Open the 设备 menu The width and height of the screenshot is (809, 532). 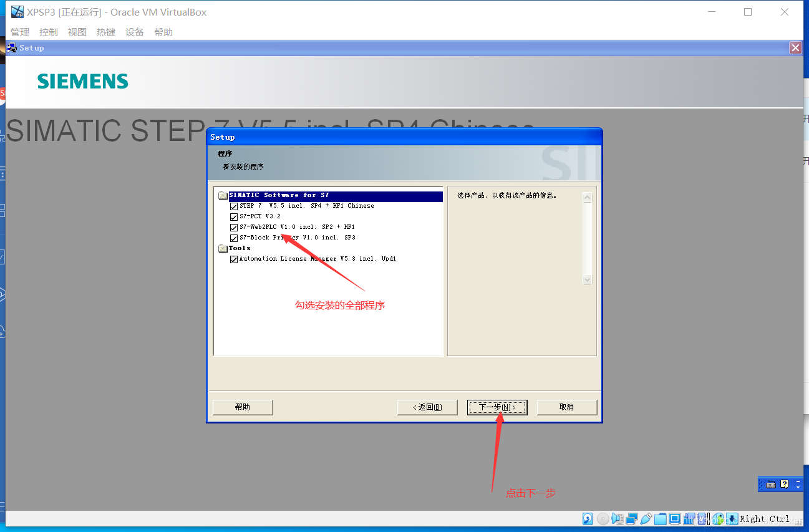click(x=135, y=32)
